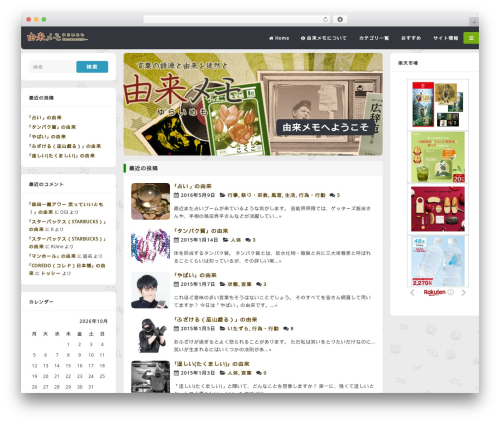Go to Home in navigation bar
Viewport: 500px width, 423px height.
point(279,38)
